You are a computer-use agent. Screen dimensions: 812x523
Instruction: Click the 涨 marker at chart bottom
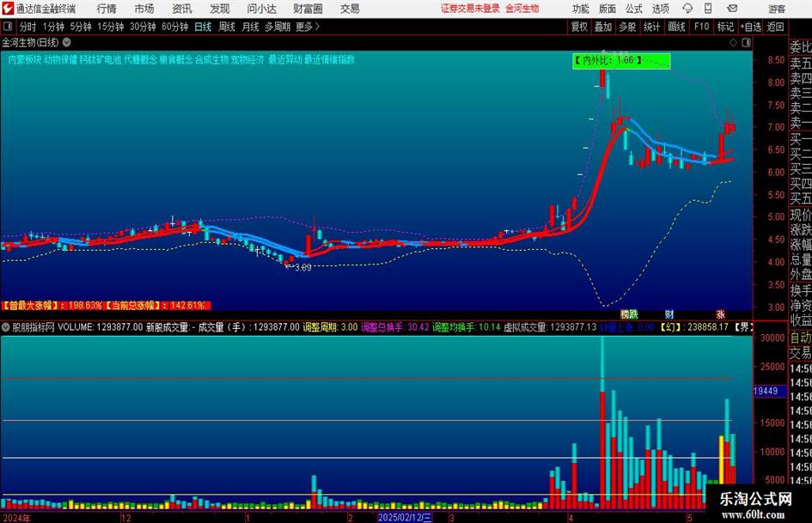point(720,313)
